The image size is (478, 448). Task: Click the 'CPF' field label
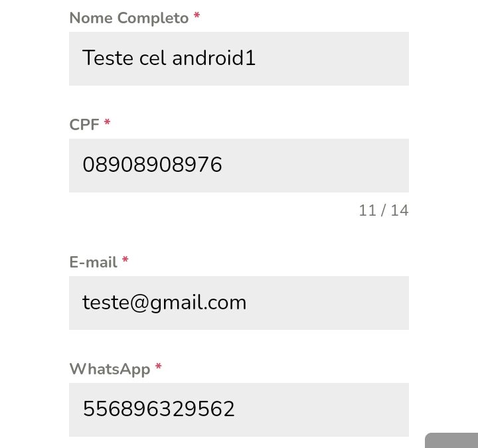[x=84, y=125]
